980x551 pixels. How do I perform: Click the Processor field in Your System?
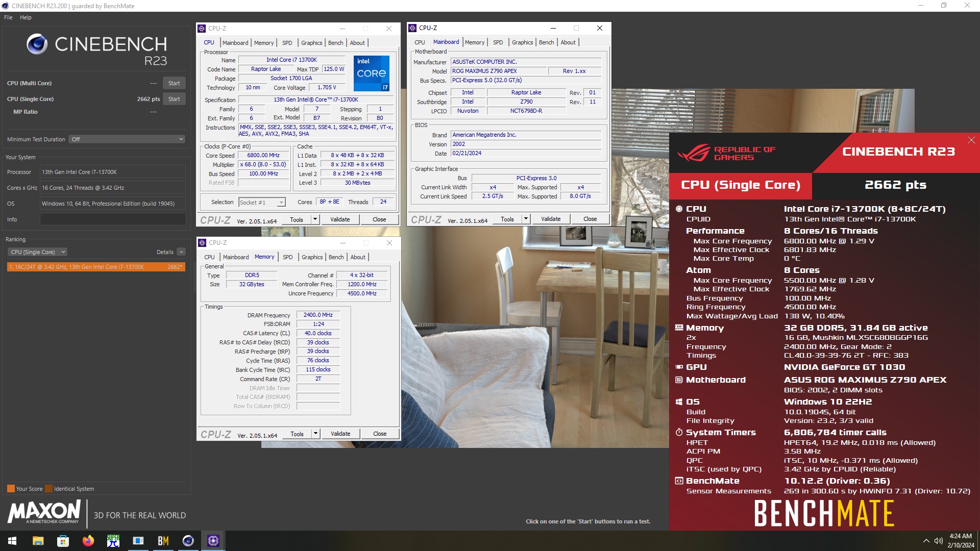click(x=113, y=172)
